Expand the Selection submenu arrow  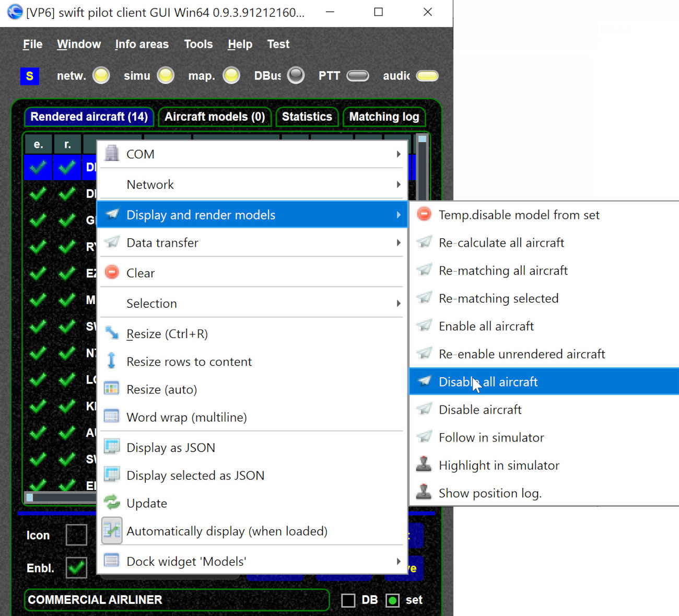pyautogui.click(x=399, y=304)
